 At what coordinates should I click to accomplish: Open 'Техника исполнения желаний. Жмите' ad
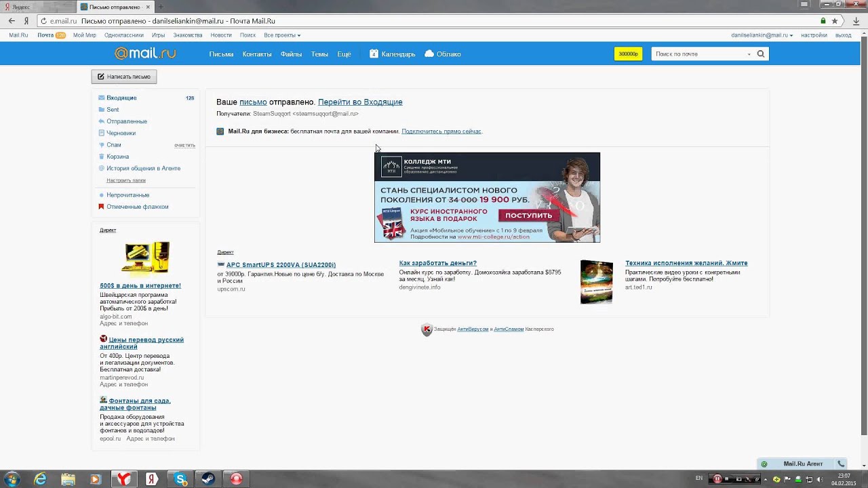[x=686, y=263]
